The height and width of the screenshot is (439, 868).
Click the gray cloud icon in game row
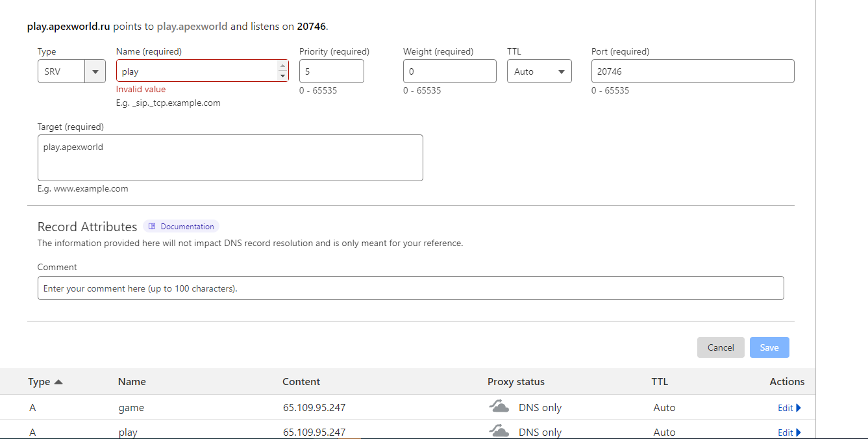(x=499, y=407)
